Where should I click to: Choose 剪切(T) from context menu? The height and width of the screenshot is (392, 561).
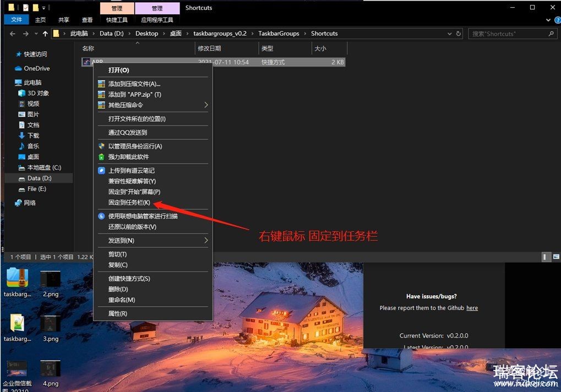click(152, 254)
